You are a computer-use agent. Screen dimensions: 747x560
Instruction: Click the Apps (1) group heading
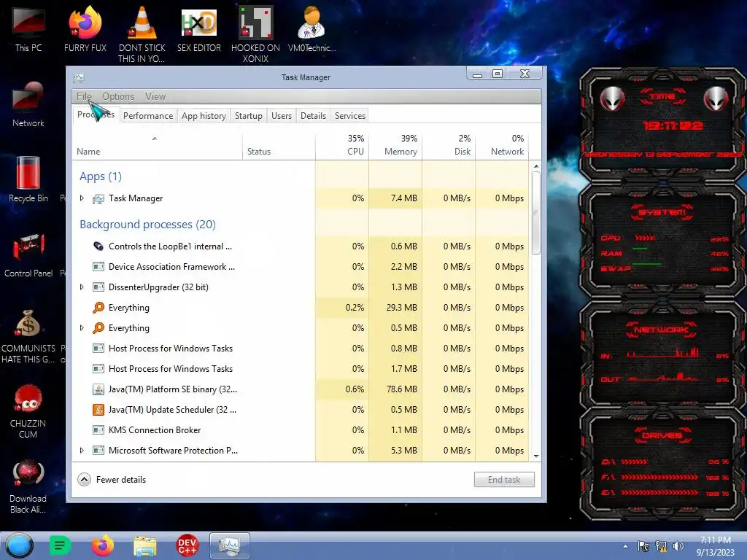101,176
